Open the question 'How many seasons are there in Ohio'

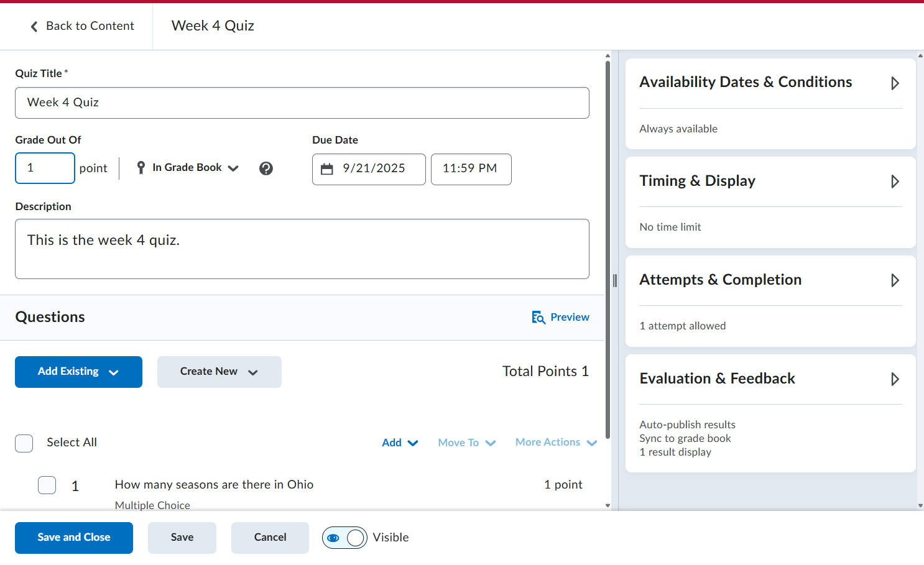tap(214, 485)
